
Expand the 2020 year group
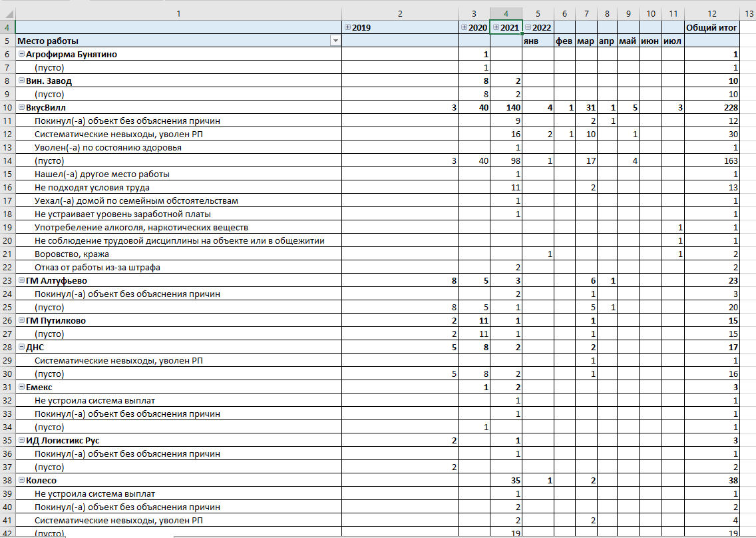coord(464,27)
